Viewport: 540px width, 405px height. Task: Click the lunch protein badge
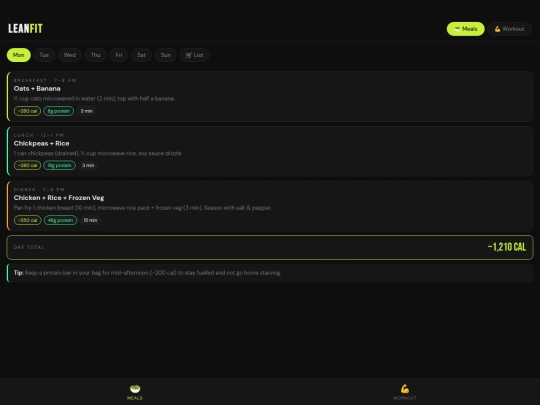pyautogui.click(x=59, y=165)
